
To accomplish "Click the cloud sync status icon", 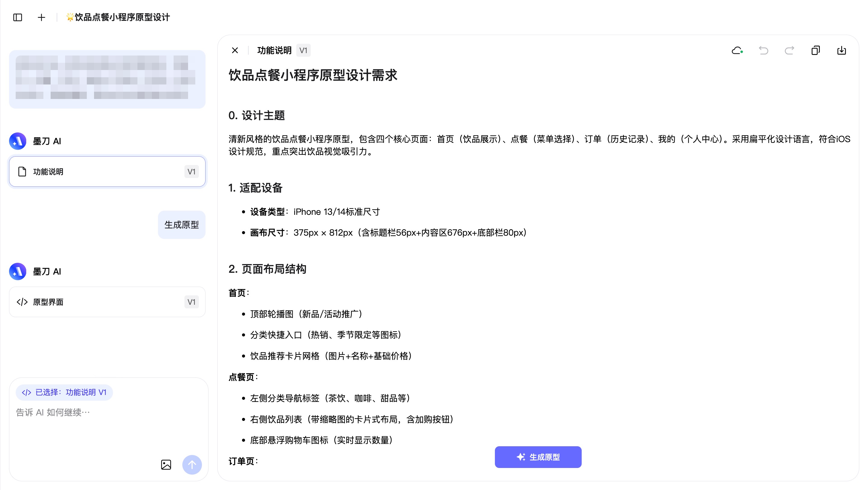I will click(737, 51).
